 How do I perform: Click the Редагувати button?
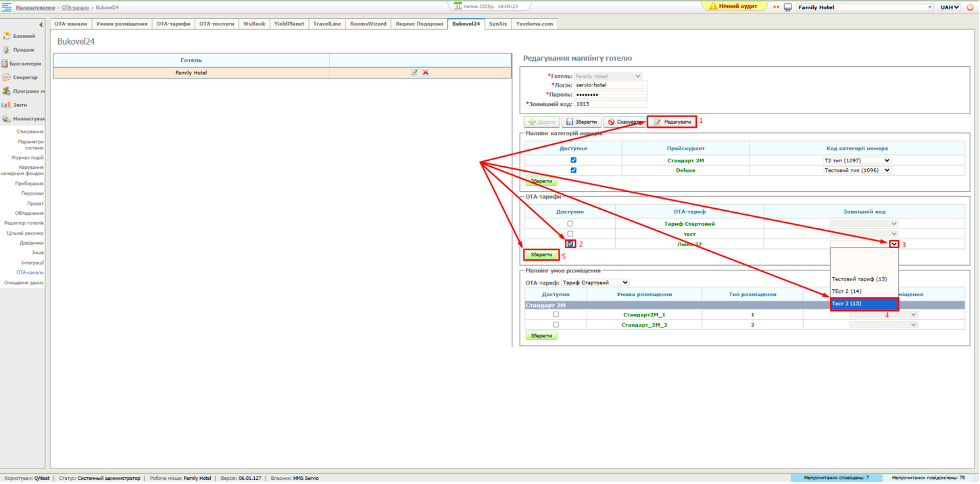point(674,122)
